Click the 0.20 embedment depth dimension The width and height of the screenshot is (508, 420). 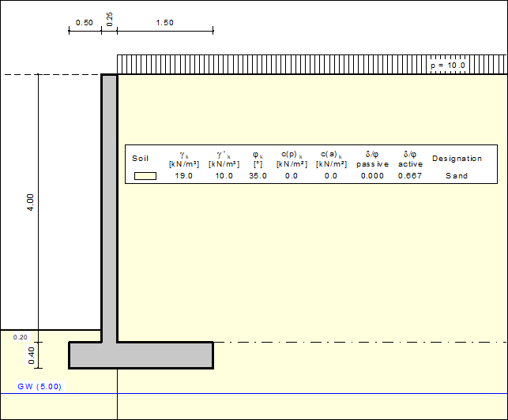pos(21,337)
